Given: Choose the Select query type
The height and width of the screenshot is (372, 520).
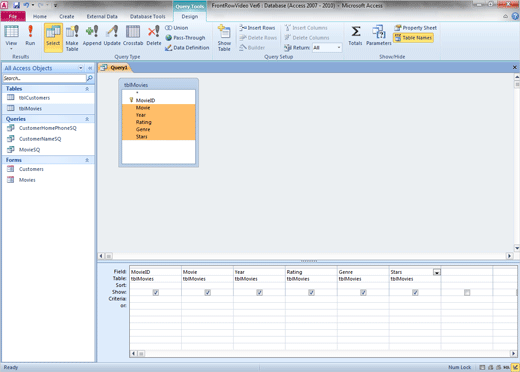Looking at the screenshot, I should (53, 37).
